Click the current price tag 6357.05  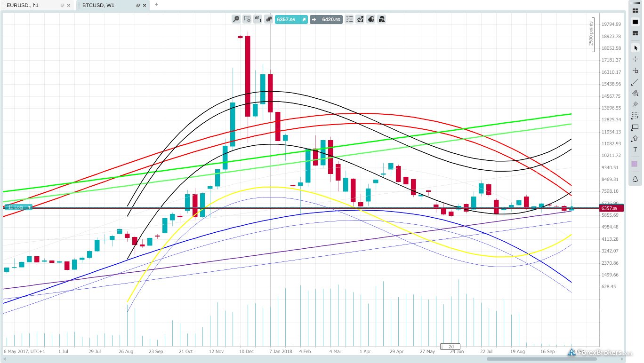click(x=612, y=208)
